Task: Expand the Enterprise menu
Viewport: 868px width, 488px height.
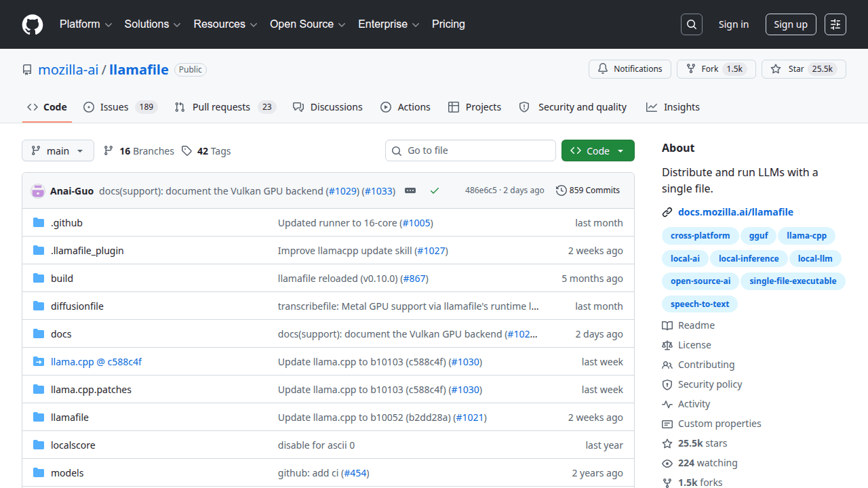Action: (390, 24)
